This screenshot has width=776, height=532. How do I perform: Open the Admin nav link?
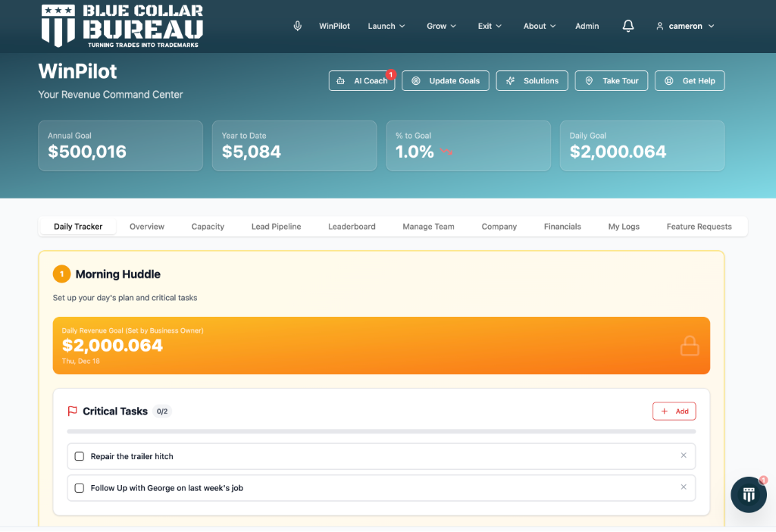tap(587, 26)
